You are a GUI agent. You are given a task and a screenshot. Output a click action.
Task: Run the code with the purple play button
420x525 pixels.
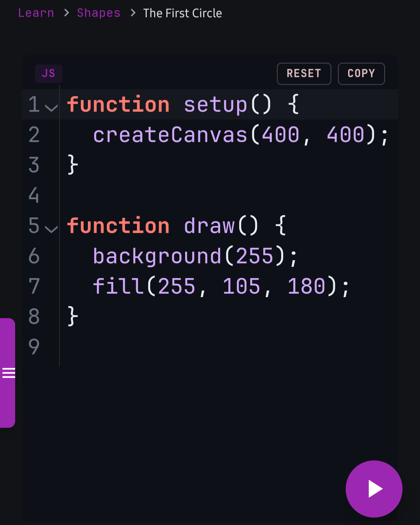click(x=374, y=489)
